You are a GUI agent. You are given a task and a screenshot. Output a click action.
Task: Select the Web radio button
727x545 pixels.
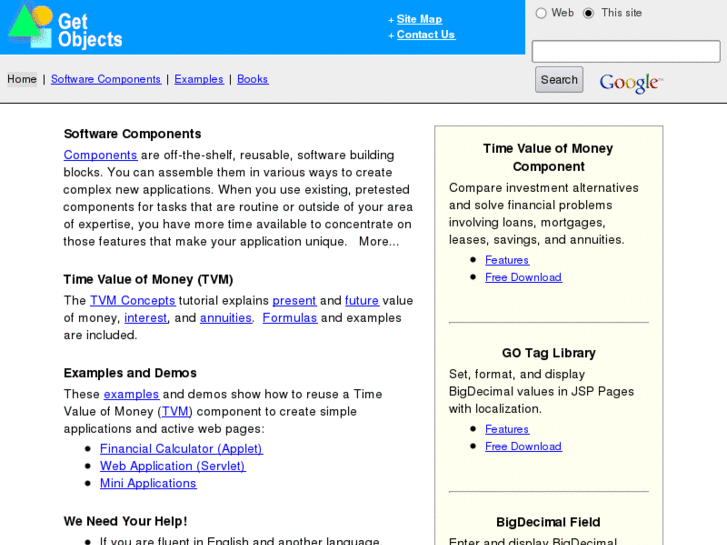click(x=541, y=13)
